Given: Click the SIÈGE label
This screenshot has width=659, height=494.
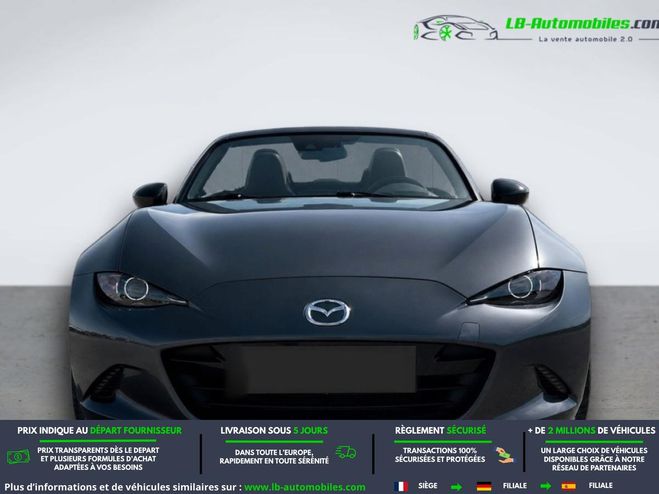Looking at the screenshot, I should [428, 486].
